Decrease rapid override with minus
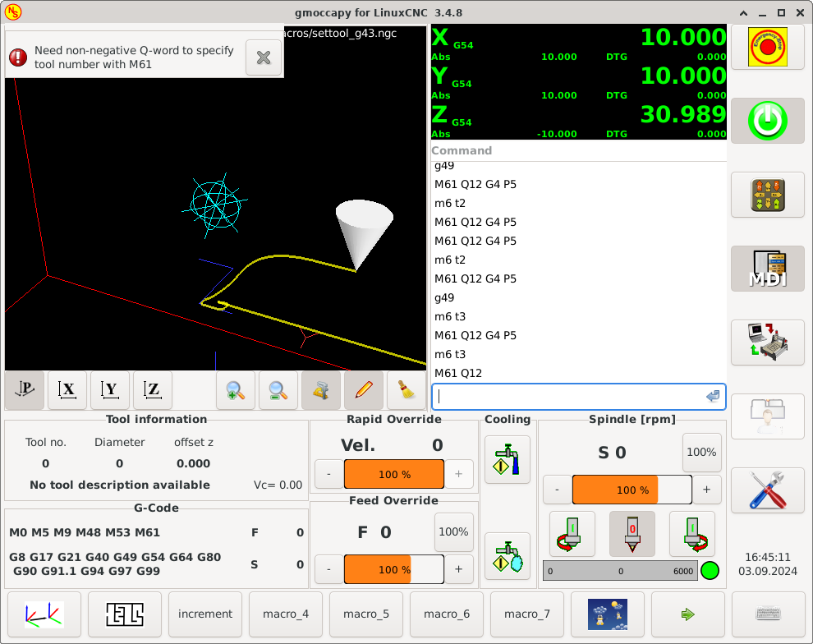Viewport: 813px width, 644px height. [x=328, y=474]
